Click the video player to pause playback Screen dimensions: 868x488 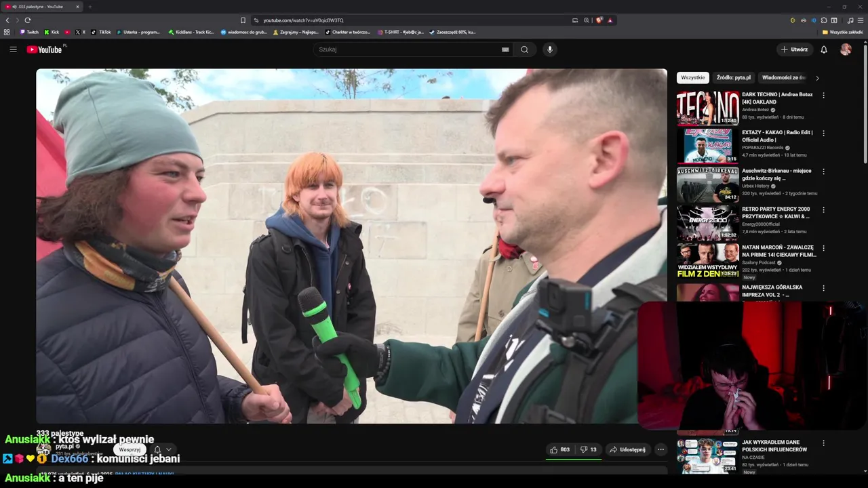pos(351,246)
